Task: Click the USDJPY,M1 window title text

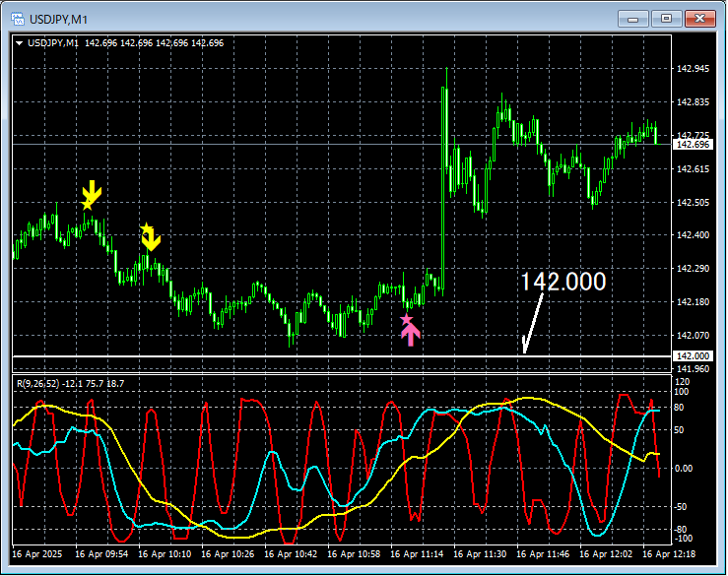Action: click(x=58, y=20)
